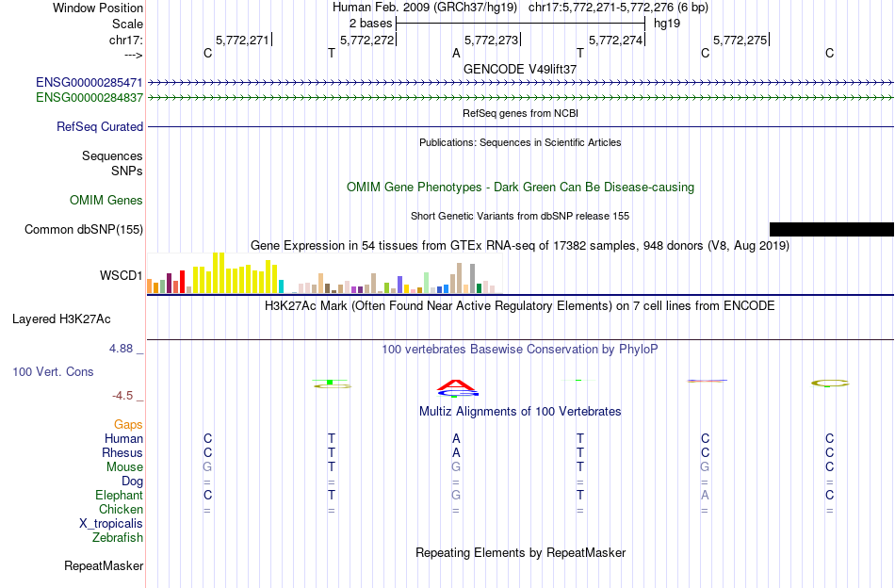Click position label 5,772,273 on the ruler
The image size is (895, 588).
click(x=491, y=40)
